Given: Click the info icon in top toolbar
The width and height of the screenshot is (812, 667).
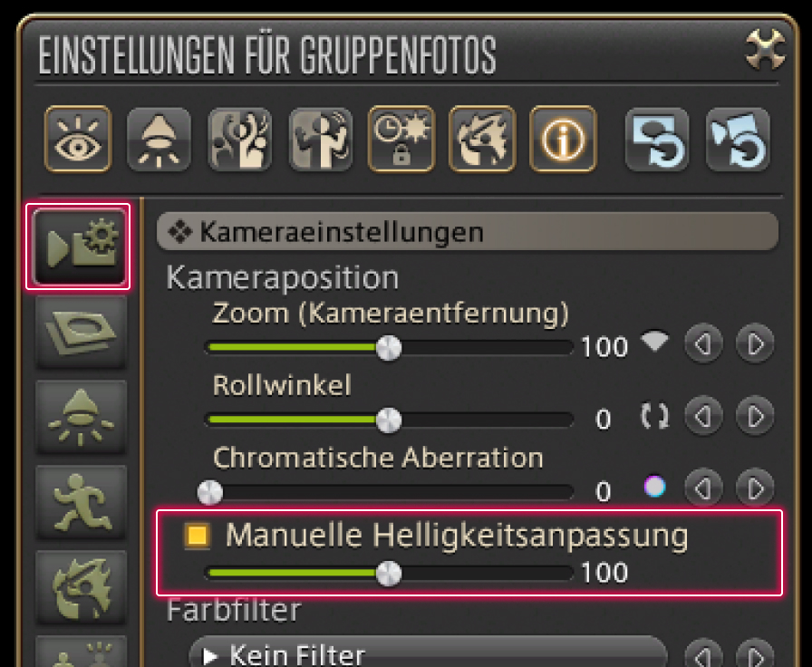Looking at the screenshot, I should 563,139.
